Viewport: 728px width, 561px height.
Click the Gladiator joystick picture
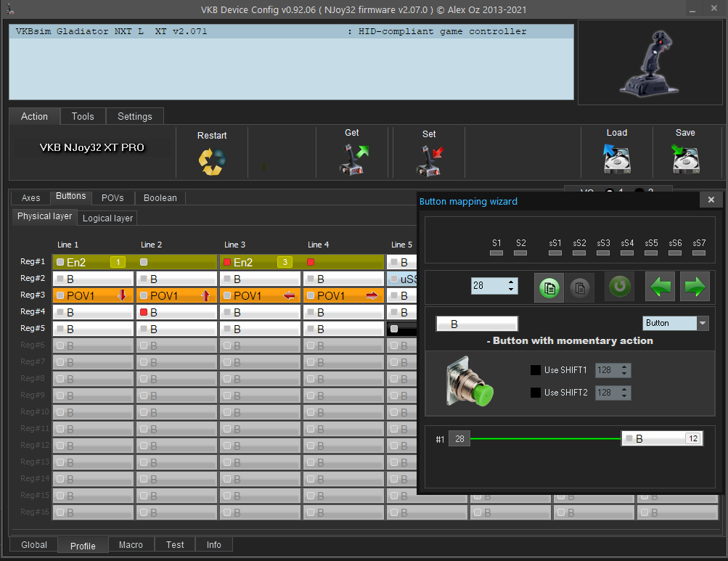point(650,62)
